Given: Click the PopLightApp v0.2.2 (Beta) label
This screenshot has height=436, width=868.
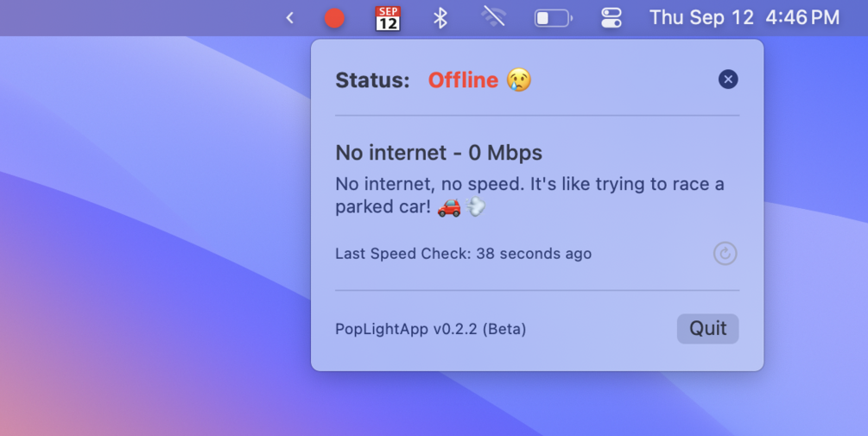Looking at the screenshot, I should pos(431,329).
